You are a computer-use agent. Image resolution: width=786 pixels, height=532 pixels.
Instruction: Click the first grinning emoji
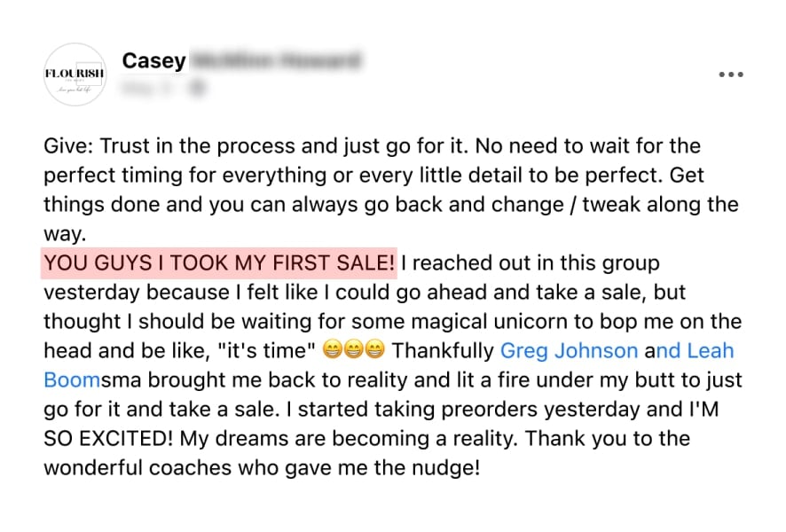click(332, 349)
